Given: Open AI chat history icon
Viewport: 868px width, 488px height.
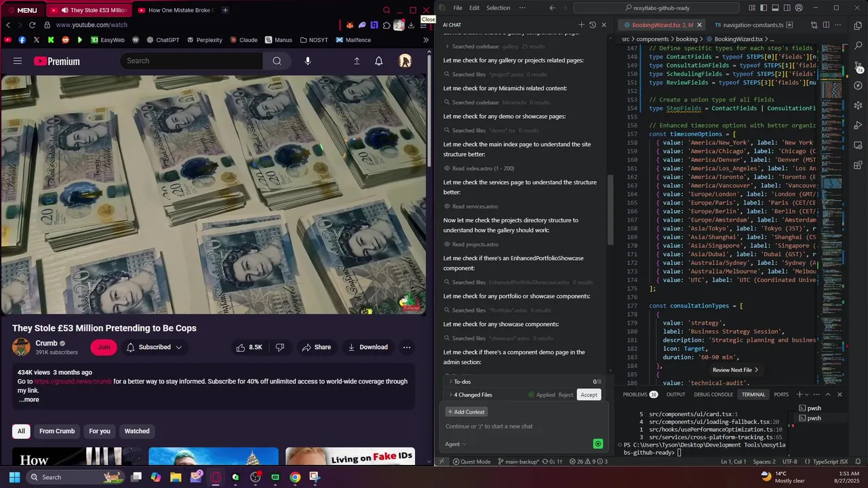Looking at the screenshot, I should (x=593, y=25).
